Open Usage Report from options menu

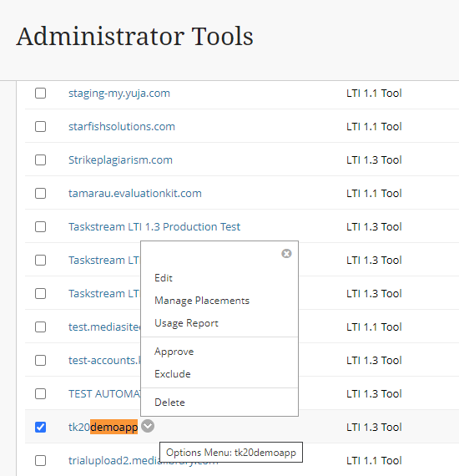coord(186,323)
